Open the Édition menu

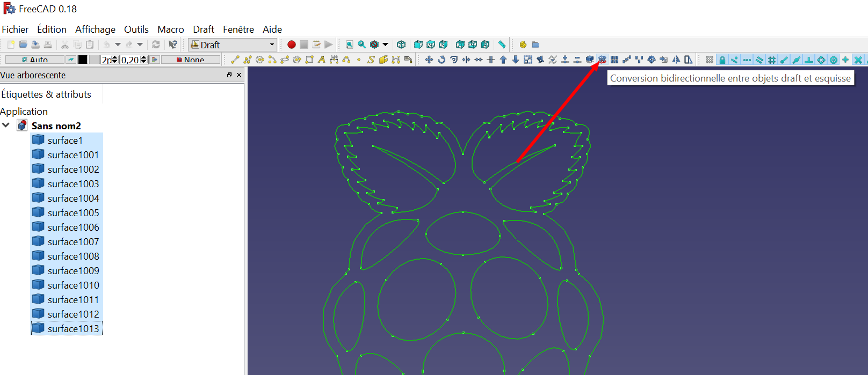tap(52, 30)
